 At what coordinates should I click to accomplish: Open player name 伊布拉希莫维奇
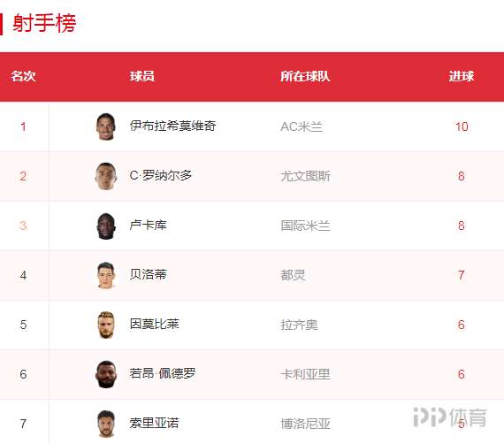pos(172,126)
